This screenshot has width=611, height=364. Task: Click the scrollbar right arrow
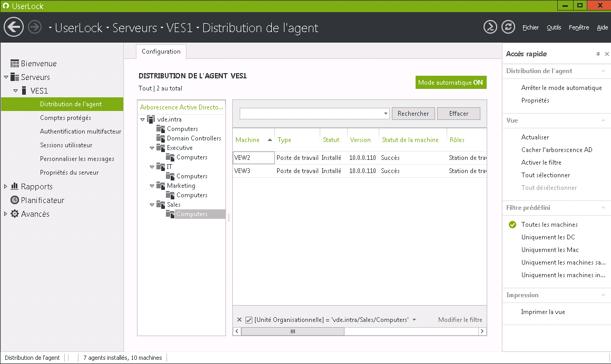coord(482,331)
